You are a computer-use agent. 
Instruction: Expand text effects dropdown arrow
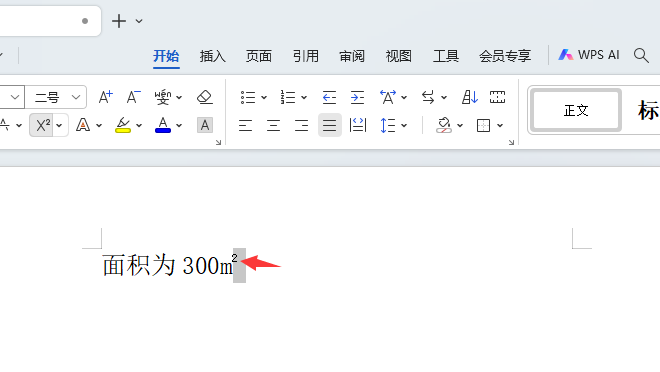pos(99,125)
